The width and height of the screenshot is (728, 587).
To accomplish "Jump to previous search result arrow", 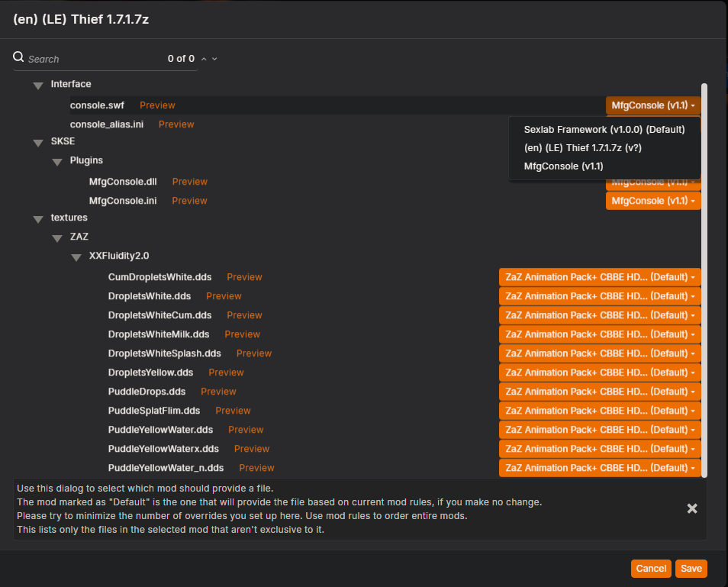I will click(204, 59).
